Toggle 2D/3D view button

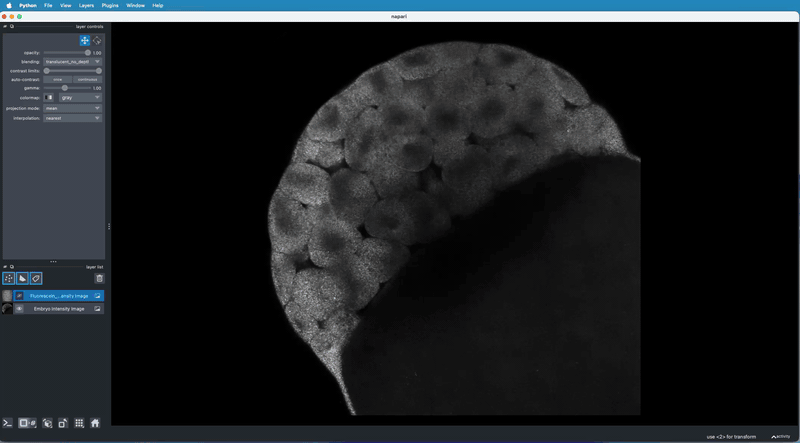click(x=27, y=423)
